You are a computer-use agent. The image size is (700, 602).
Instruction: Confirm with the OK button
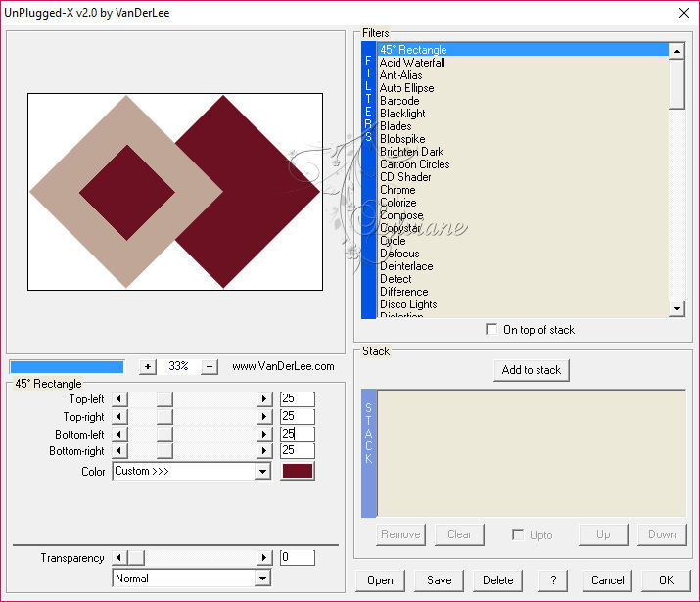tap(666, 580)
